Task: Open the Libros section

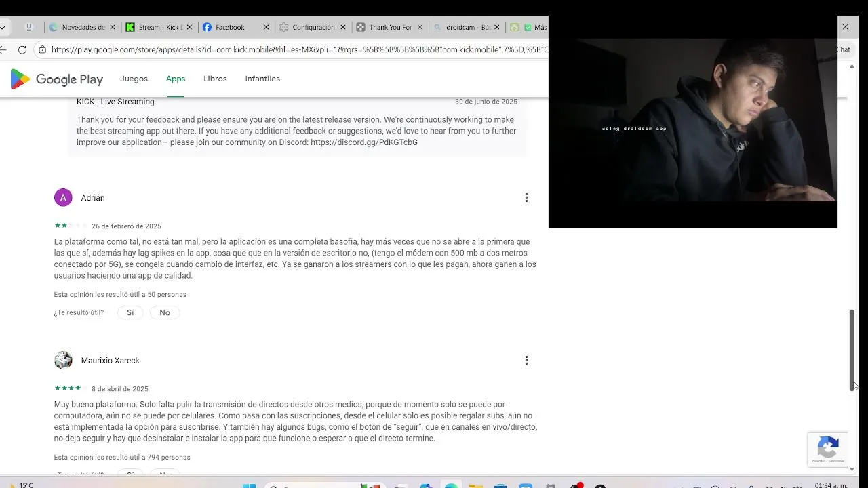Action: coord(215,79)
